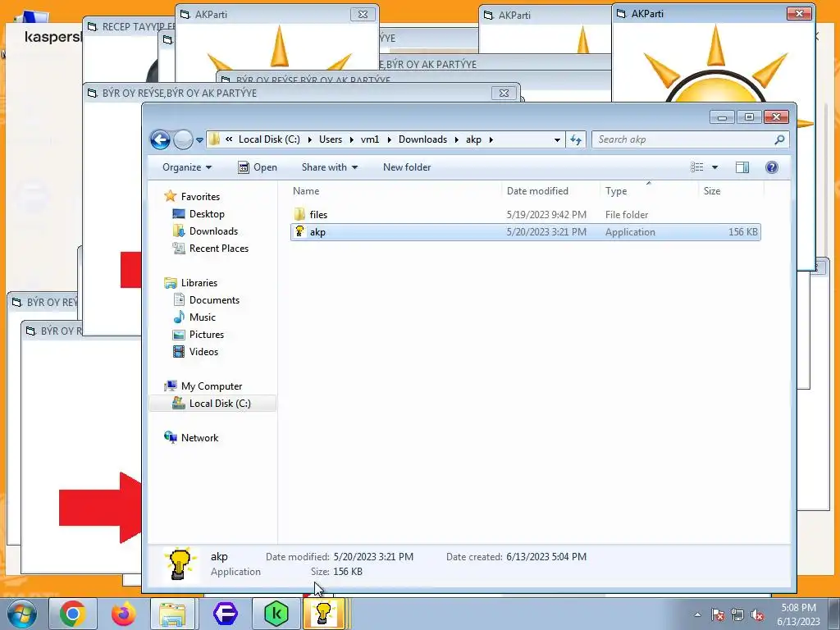Open the recent pages dropdown arrow
This screenshot has height=630, width=840.
(200, 140)
